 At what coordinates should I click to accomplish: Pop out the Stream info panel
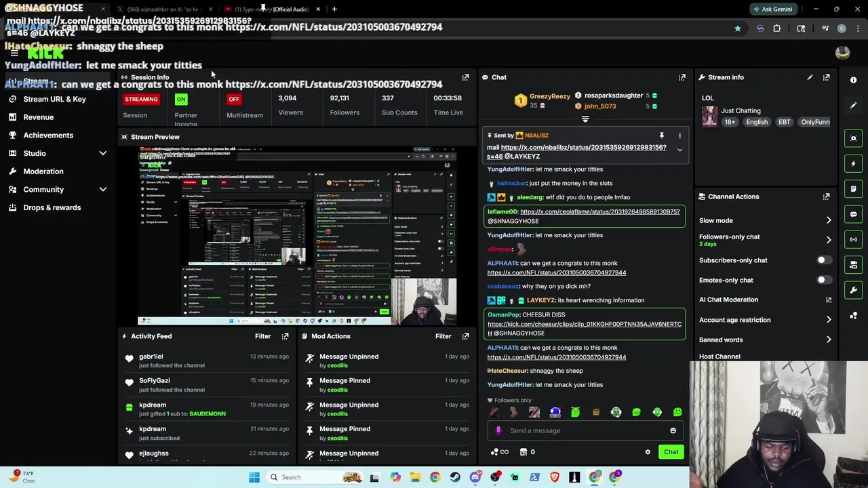[826, 77]
